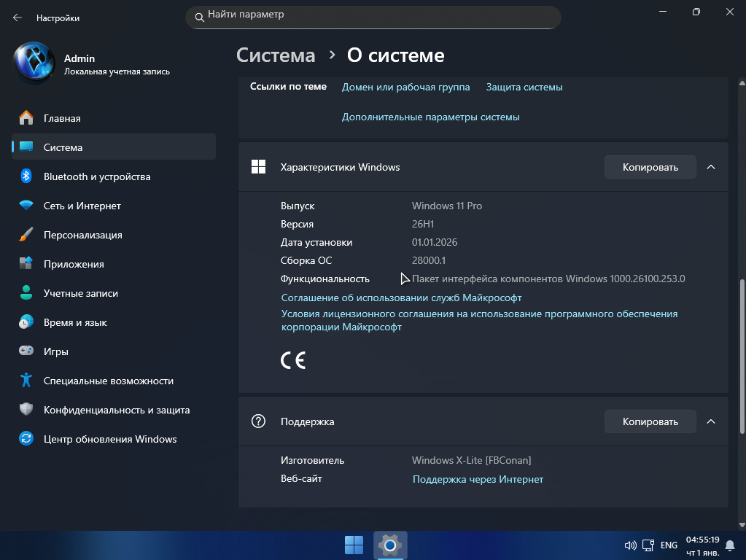
Task: Open Конфиденциальность и защита page
Action: (114, 410)
